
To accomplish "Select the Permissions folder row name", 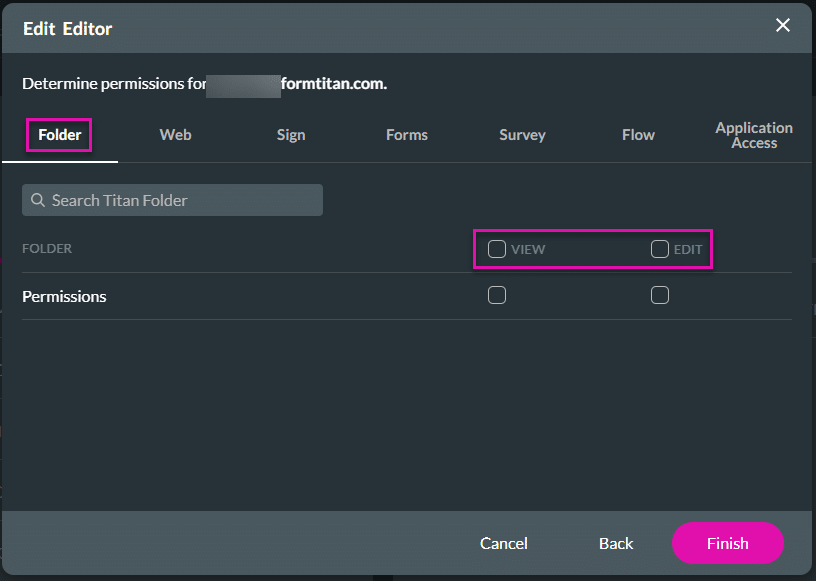I will (x=64, y=296).
